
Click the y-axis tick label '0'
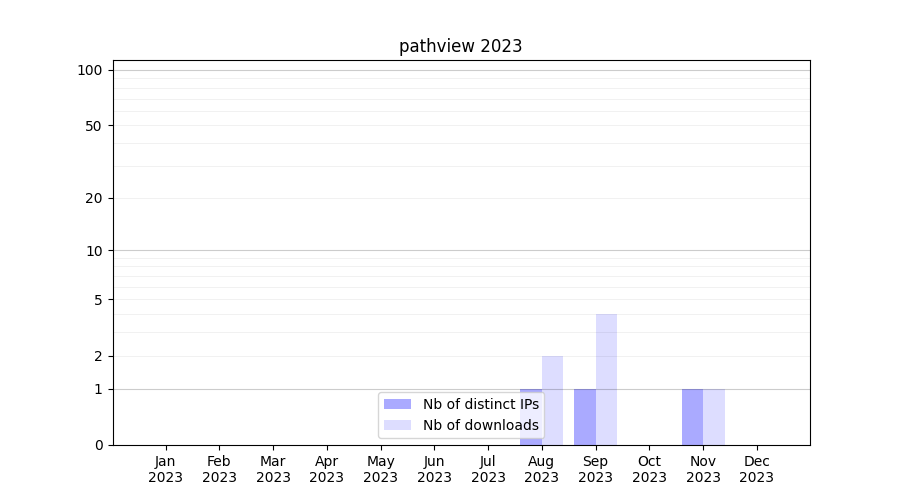[98, 445]
